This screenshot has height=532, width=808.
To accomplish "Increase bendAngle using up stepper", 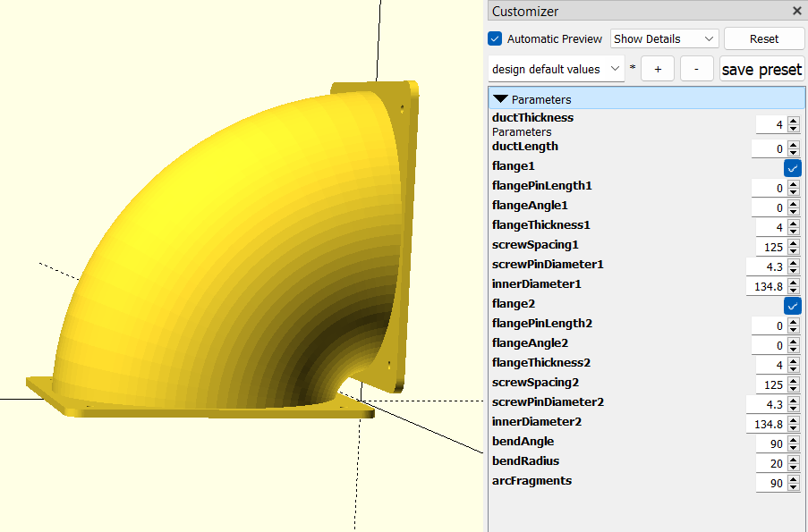I will click(794, 440).
